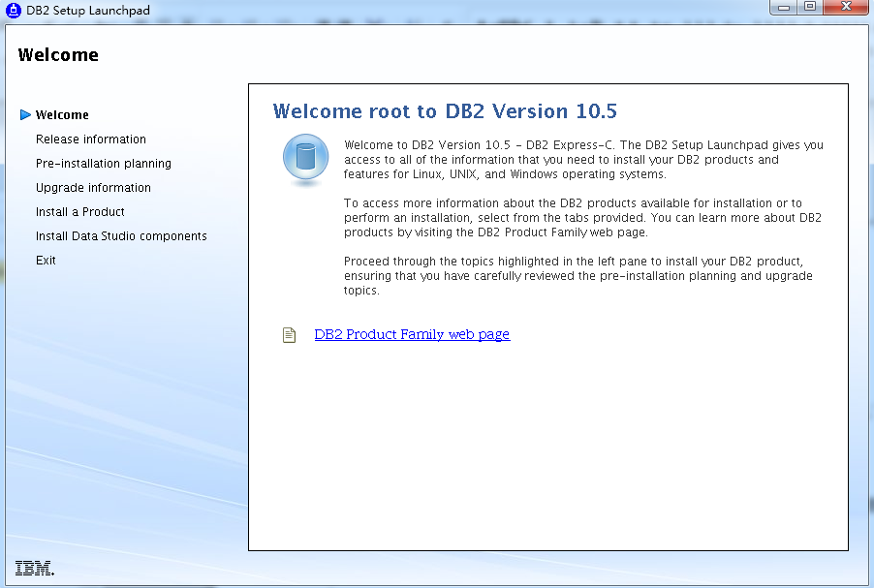This screenshot has width=874, height=588.
Task: Open DB2 Product Family web page link
Action: click(x=412, y=334)
